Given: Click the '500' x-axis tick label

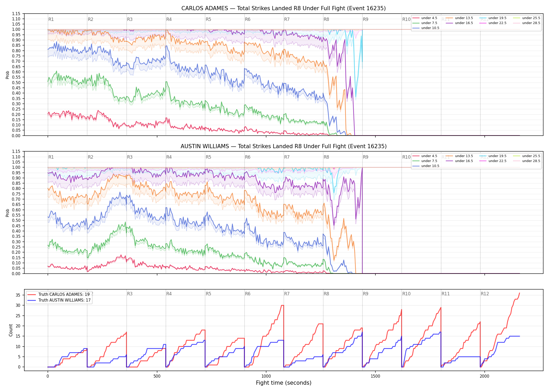Looking at the screenshot, I should point(157,376).
